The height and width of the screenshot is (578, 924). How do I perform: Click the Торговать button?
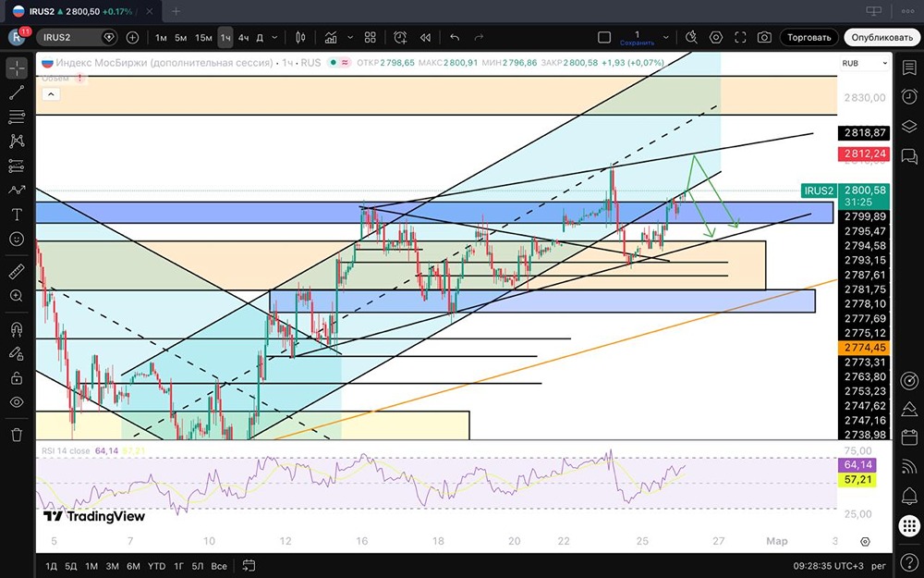(x=809, y=38)
